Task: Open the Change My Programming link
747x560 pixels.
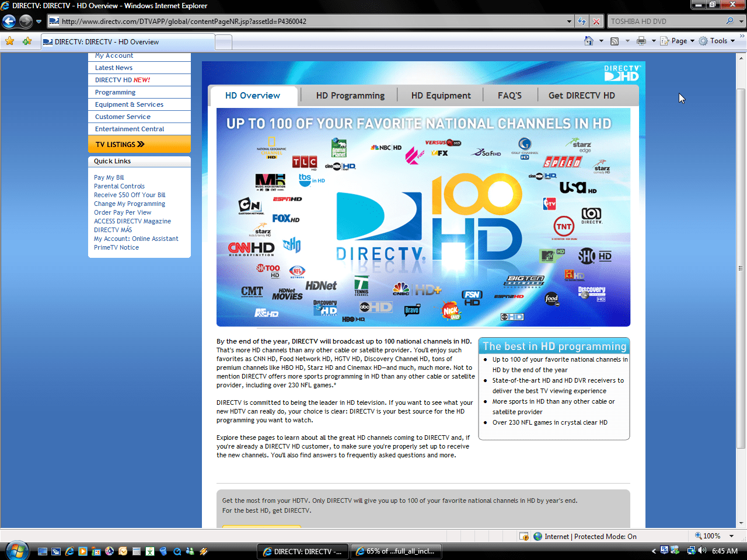Action: [130, 204]
